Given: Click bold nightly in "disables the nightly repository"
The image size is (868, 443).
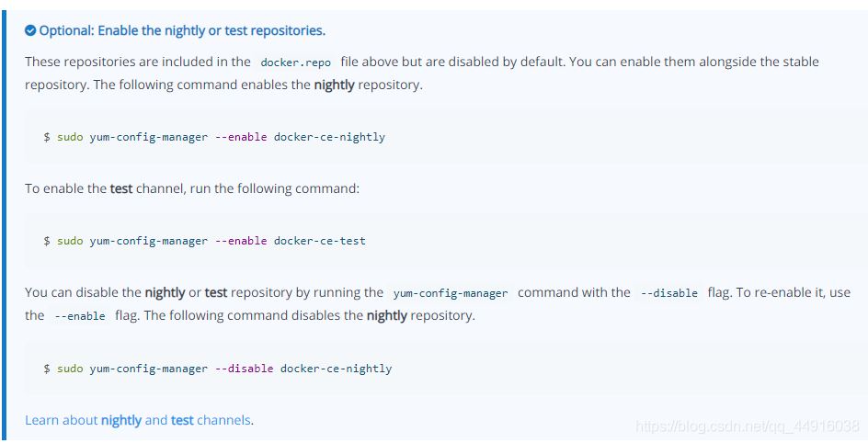Looking at the screenshot, I should [386, 315].
